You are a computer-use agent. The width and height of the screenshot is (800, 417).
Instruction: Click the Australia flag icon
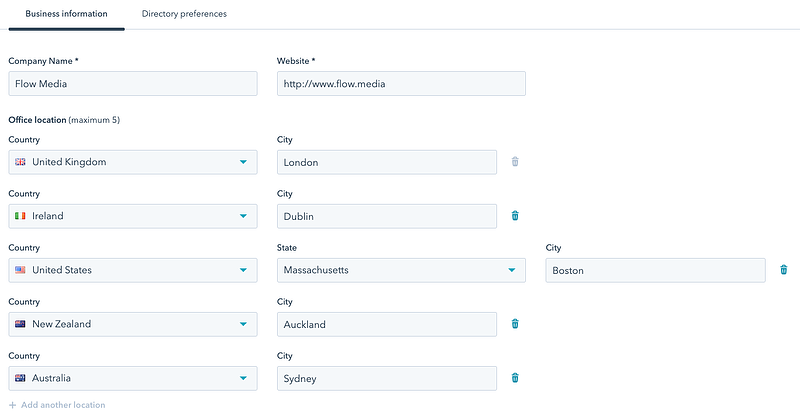click(x=20, y=378)
